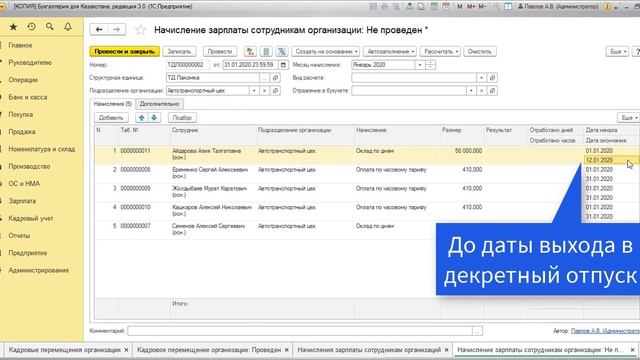Image resolution: width=640 pixels, height=360 pixels.
Task: Open the top Еще menu
Action: [617, 51]
